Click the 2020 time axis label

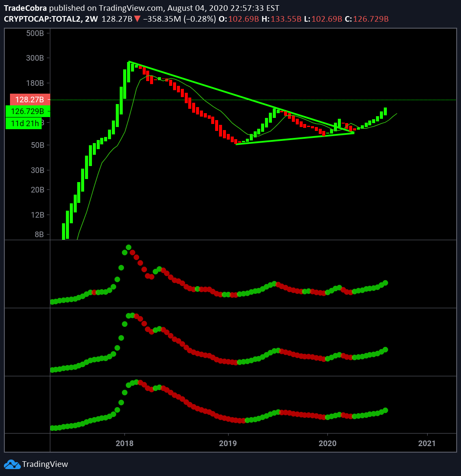(x=327, y=443)
